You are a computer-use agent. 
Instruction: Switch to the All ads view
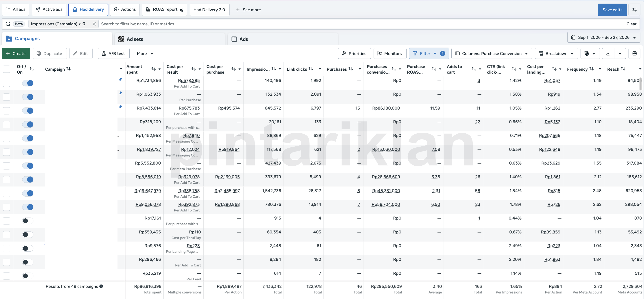15,9
